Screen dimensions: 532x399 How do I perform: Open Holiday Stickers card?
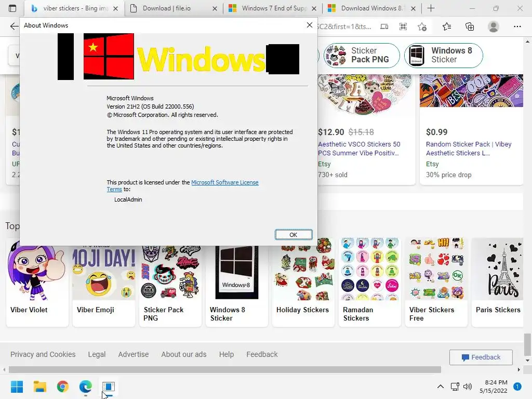(303, 282)
